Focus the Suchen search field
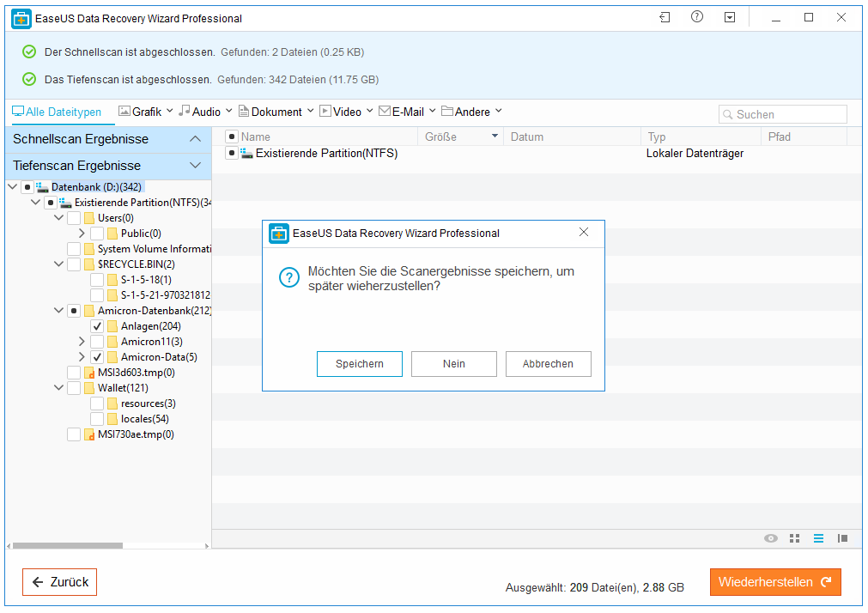Image resolution: width=868 pixels, height=613 pixels. [783, 115]
